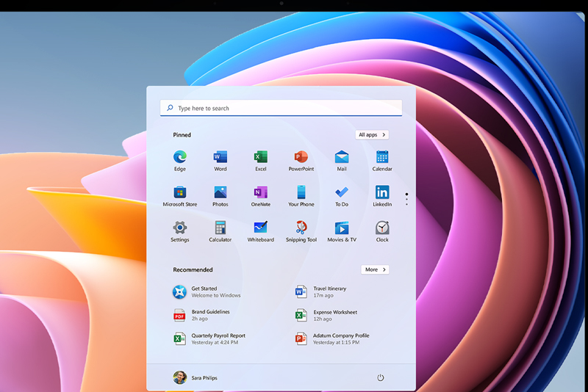Click the Sara Philips account name
Viewport: 588px width, 392px height.
click(204, 378)
